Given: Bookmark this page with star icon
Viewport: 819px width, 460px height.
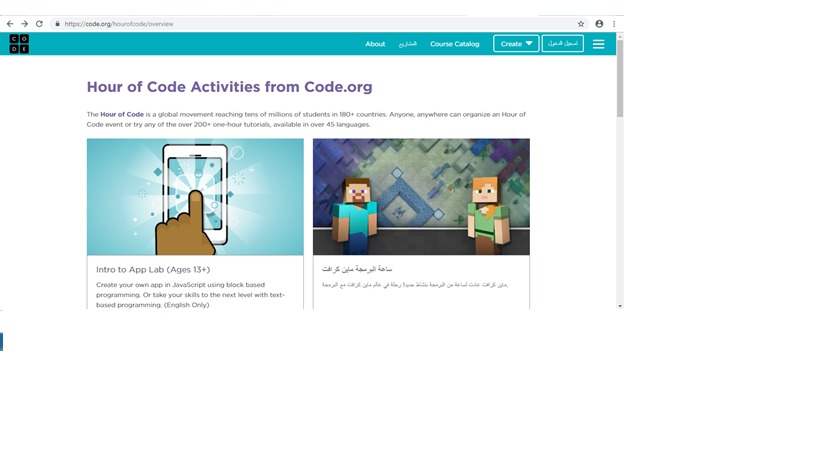Looking at the screenshot, I should (581, 24).
